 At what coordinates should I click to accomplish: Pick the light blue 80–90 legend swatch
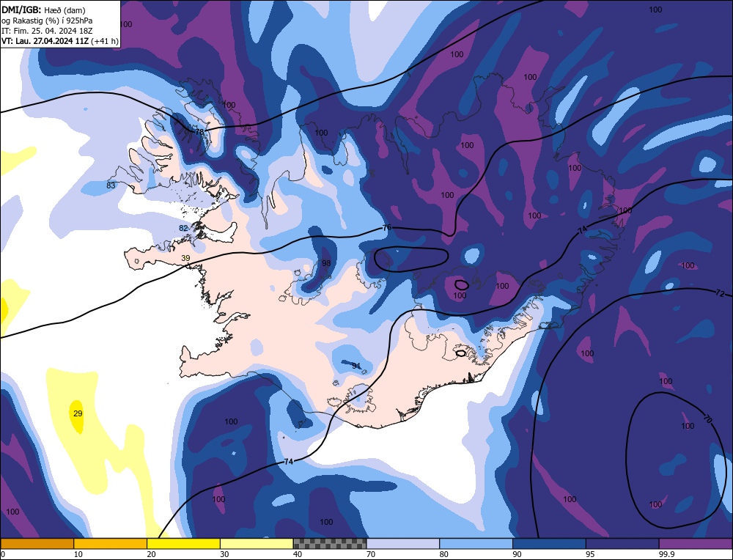point(476,544)
